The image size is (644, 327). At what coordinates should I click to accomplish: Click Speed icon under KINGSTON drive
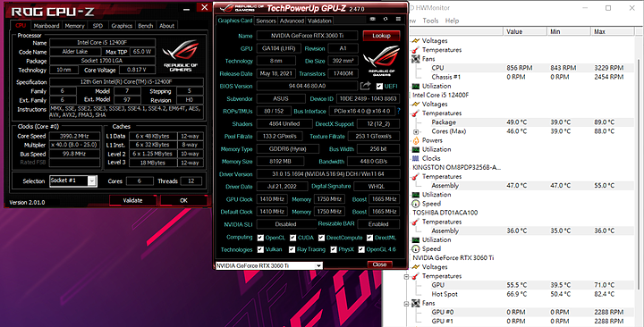(416, 204)
